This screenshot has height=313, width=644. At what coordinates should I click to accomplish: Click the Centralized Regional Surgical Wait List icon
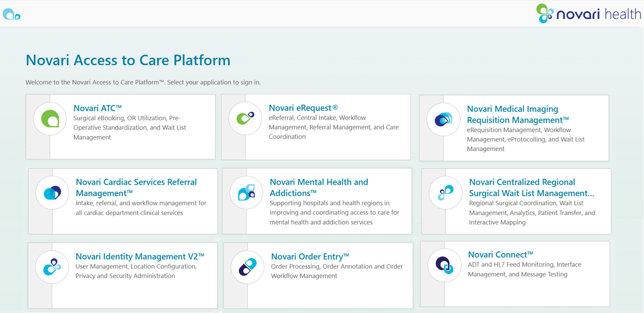(445, 193)
